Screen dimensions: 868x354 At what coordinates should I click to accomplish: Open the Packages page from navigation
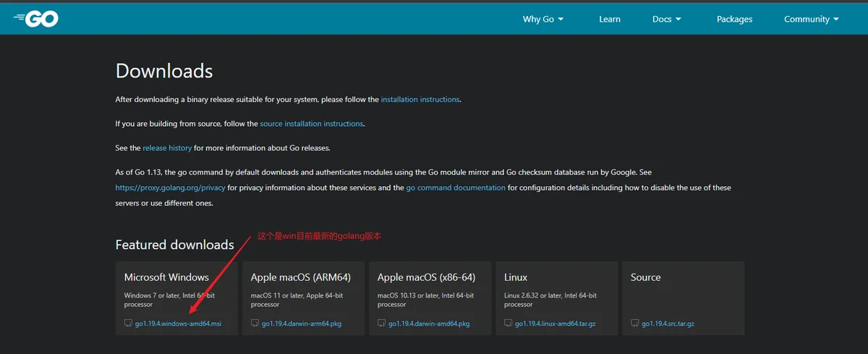tap(734, 20)
